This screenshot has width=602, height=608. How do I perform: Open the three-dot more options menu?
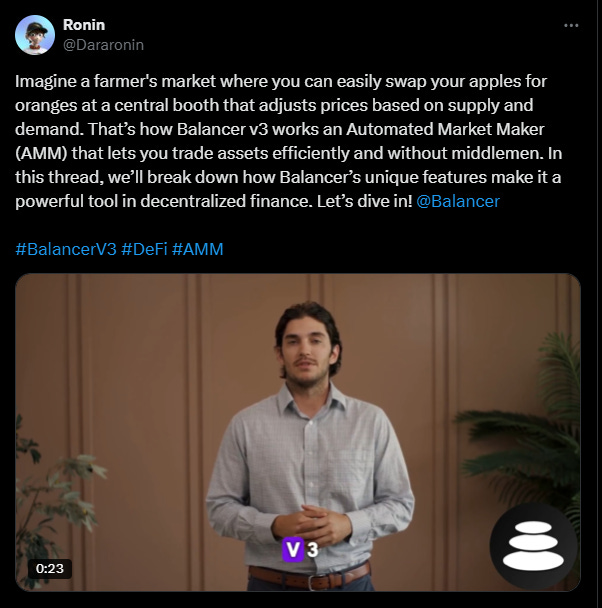(x=571, y=26)
